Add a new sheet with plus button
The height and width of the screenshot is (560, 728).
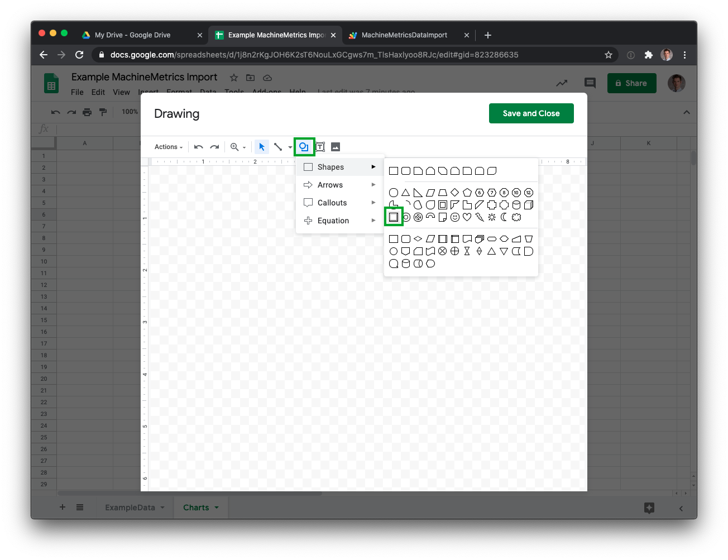[x=63, y=507]
